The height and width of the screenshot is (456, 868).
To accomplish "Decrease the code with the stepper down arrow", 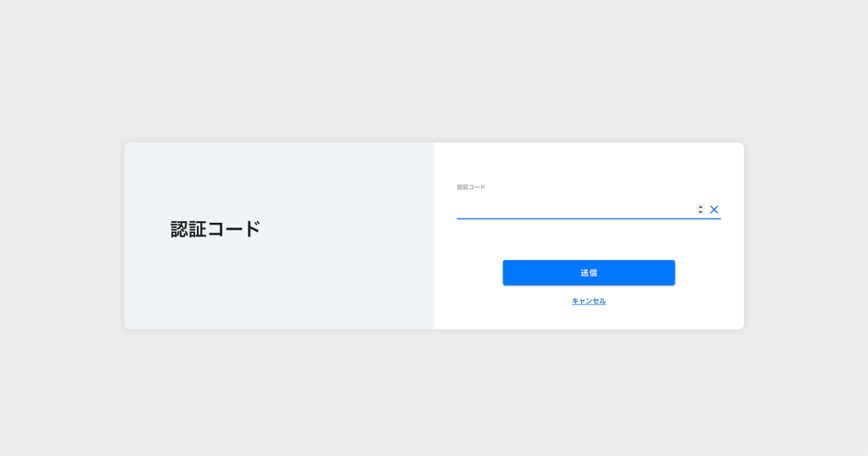I will point(701,212).
